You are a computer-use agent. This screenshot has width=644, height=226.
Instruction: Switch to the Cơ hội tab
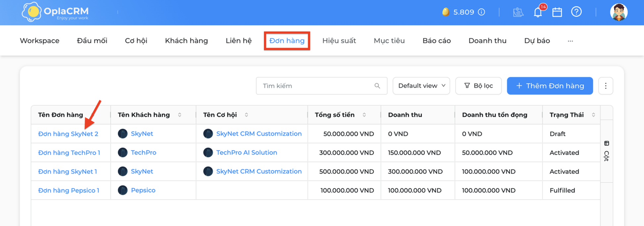pos(136,41)
